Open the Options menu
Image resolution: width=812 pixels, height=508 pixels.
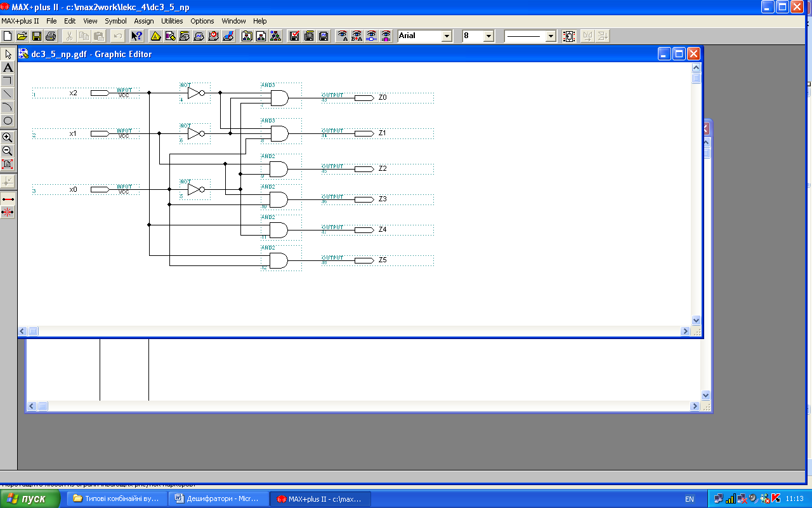tap(202, 21)
